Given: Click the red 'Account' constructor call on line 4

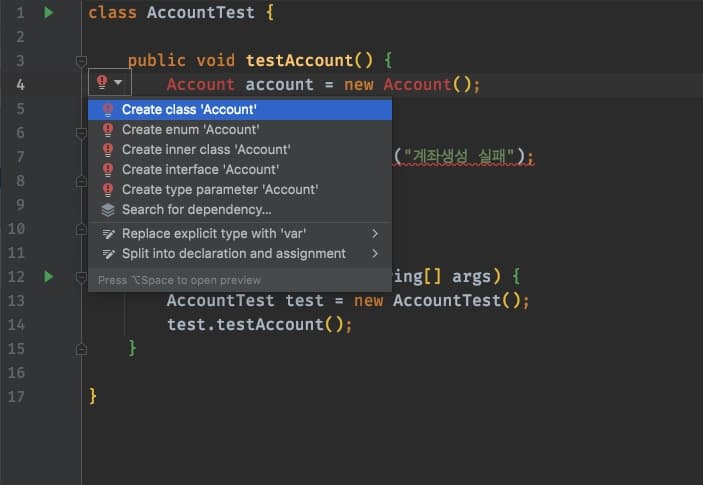Looking at the screenshot, I should (x=417, y=84).
